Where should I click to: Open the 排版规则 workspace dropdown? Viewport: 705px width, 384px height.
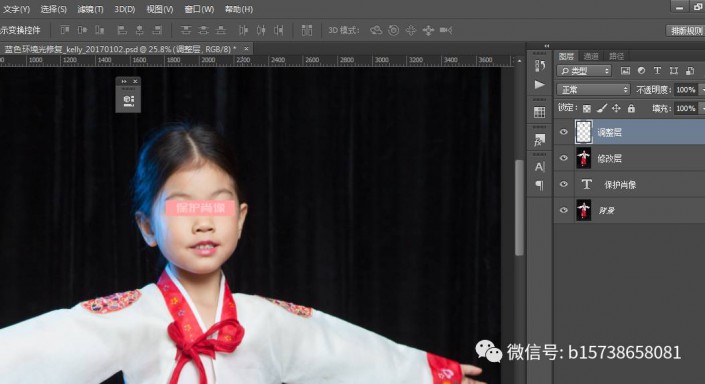tap(685, 30)
